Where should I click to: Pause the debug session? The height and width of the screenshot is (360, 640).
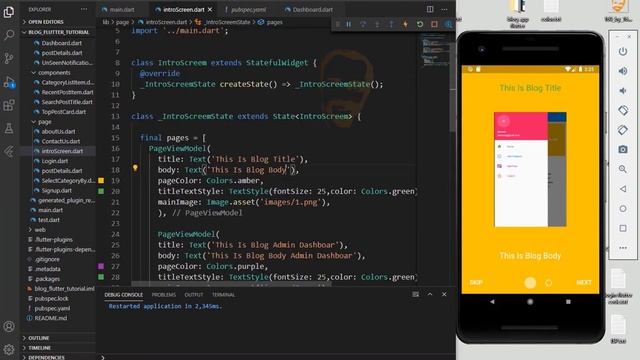pos(349,24)
